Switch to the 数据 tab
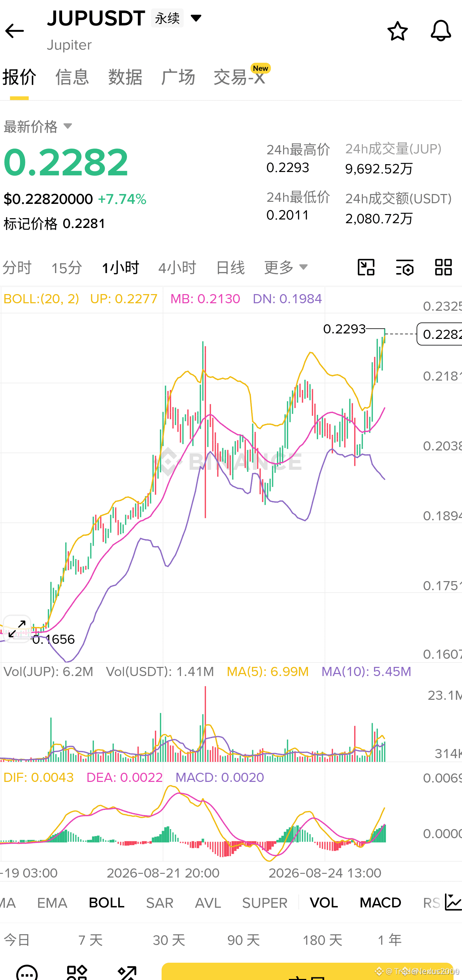The image size is (462, 980). (125, 77)
